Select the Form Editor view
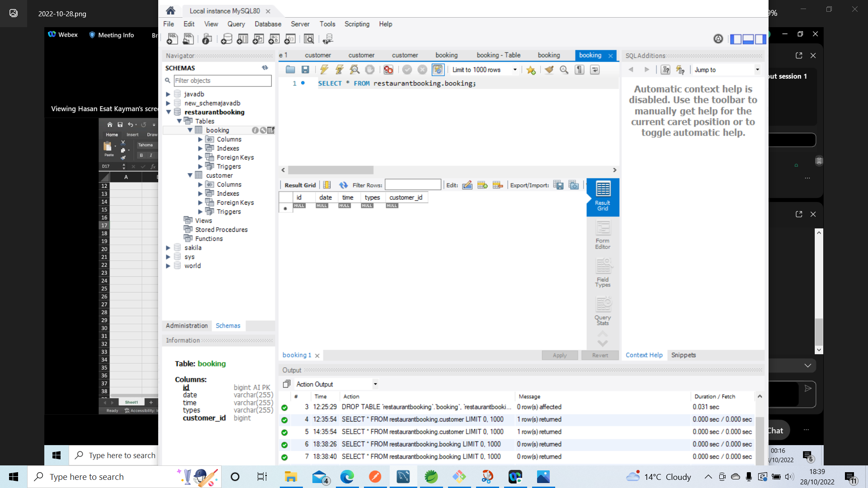The image size is (868, 488). 603,235
